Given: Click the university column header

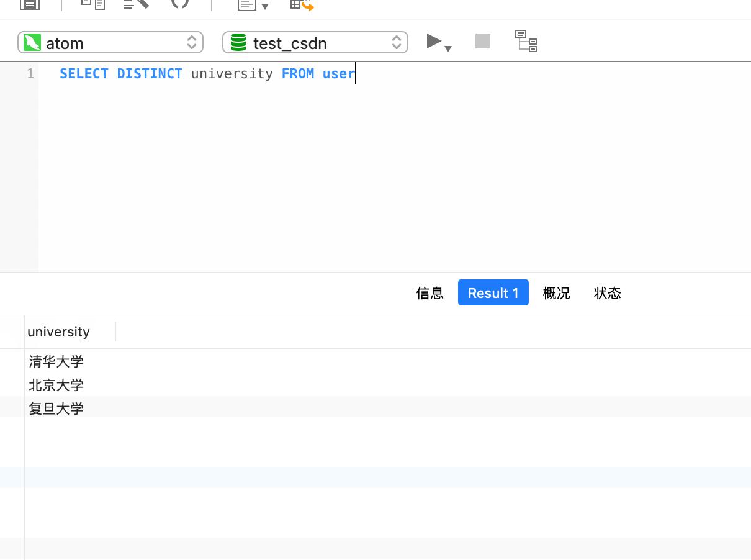Looking at the screenshot, I should 70,332.
